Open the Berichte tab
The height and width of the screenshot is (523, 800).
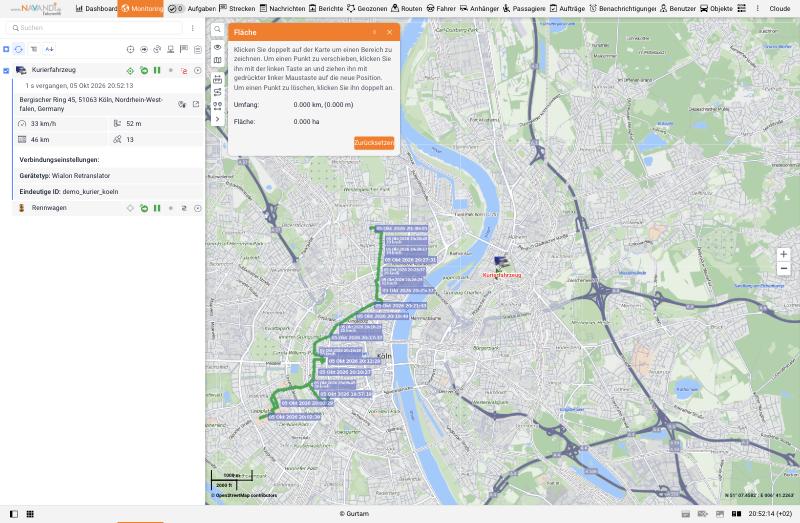point(326,9)
